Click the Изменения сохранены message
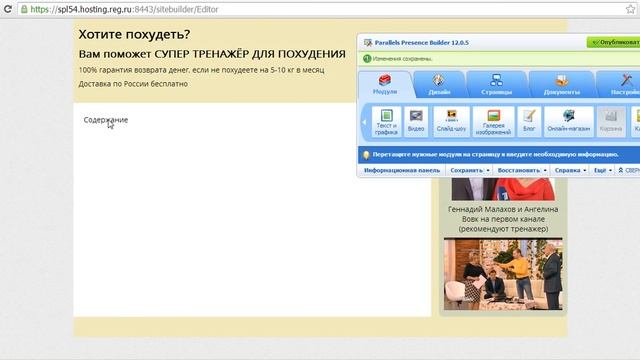 402,59
